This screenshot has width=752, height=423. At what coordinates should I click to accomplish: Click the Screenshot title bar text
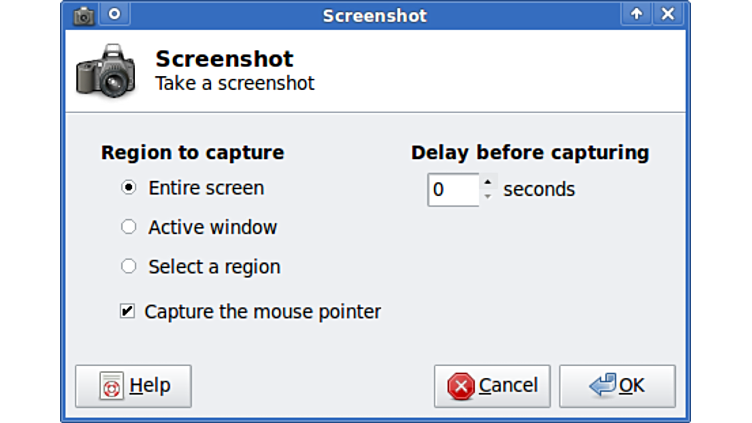pos(375,15)
